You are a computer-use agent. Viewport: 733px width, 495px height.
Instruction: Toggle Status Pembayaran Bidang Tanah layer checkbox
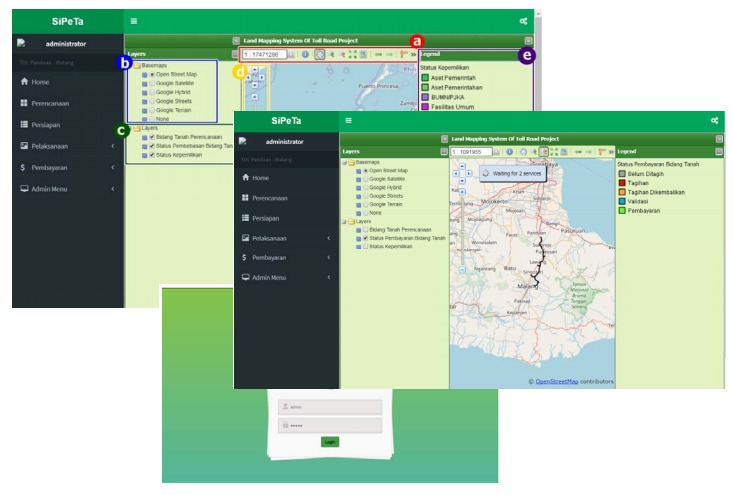pos(365,238)
